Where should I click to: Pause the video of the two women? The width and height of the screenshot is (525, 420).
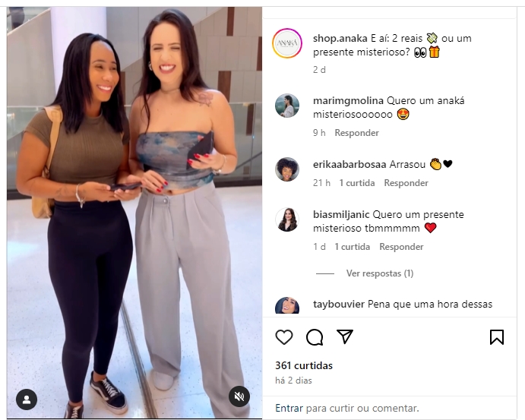(134, 213)
